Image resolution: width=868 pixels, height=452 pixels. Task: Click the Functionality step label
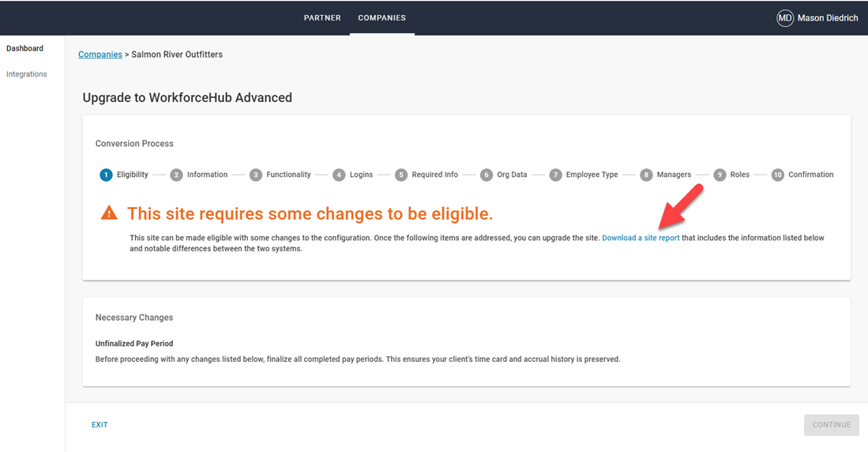pos(288,175)
